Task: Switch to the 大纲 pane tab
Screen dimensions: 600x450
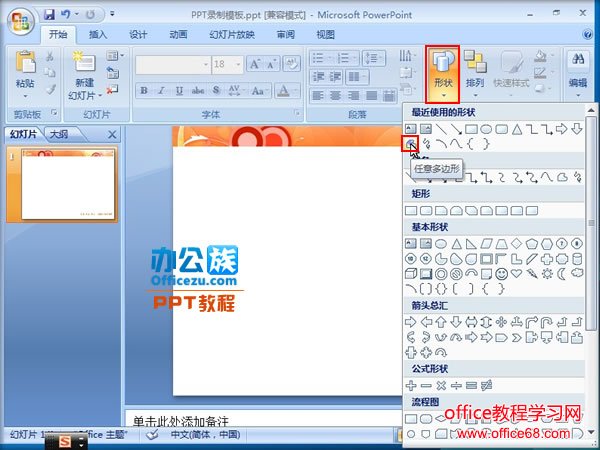Action: 59,134
